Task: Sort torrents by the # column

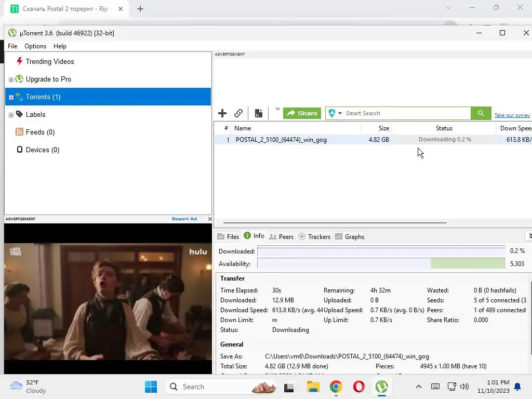Action: (x=226, y=128)
